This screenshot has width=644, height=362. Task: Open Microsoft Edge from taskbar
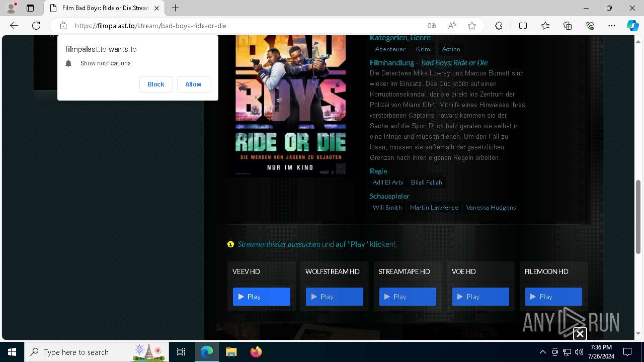pos(207,352)
